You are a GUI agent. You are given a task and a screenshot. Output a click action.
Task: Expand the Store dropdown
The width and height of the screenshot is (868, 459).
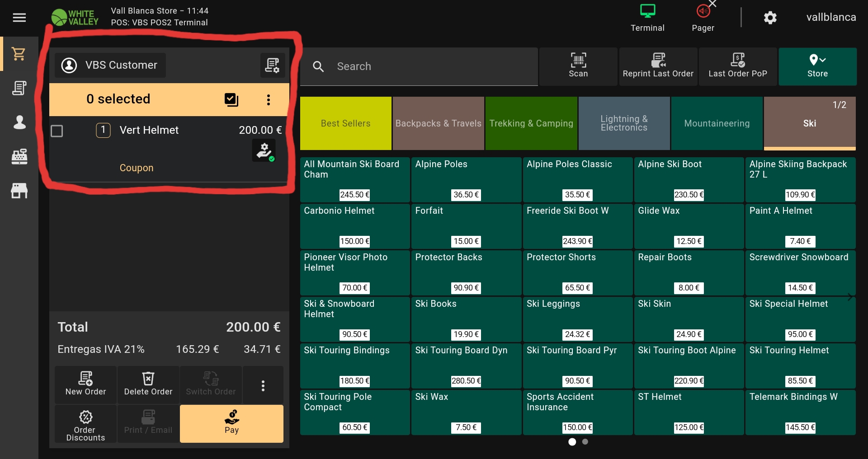pyautogui.click(x=817, y=66)
